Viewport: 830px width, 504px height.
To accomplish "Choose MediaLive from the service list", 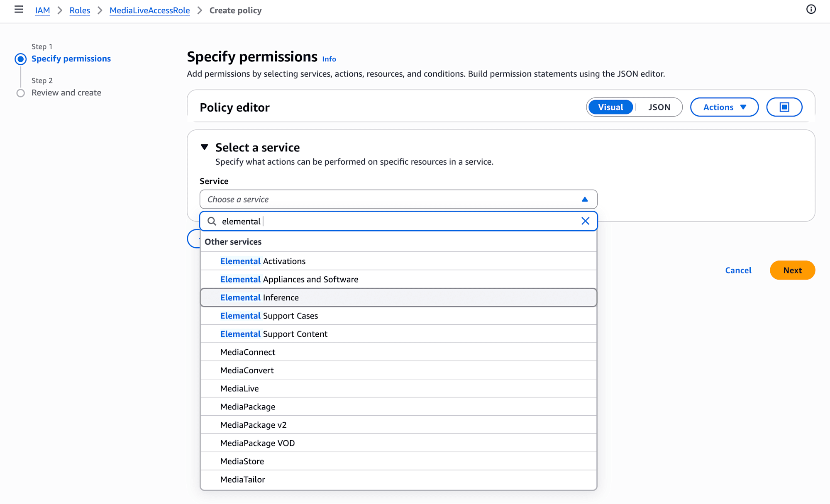I will tap(239, 389).
